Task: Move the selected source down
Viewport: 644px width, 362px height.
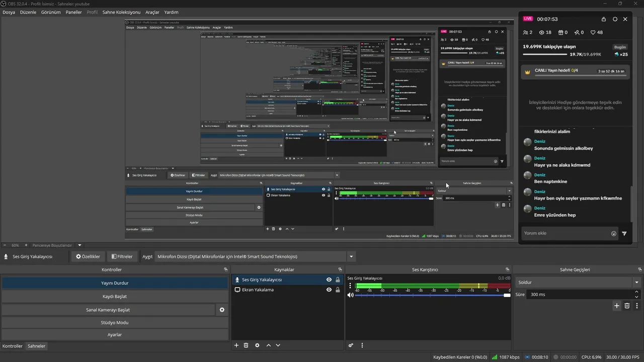Action: point(278,345)
